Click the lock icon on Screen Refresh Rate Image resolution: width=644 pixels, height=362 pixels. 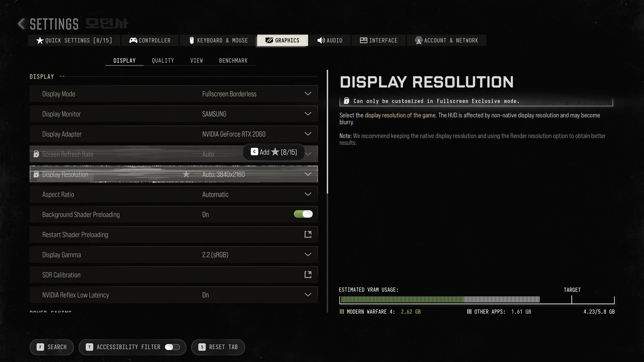coord(36,154)
